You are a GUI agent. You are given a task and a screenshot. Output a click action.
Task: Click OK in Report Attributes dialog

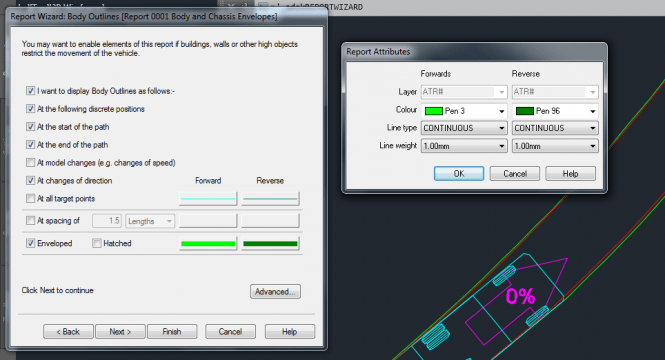(459, 174)
